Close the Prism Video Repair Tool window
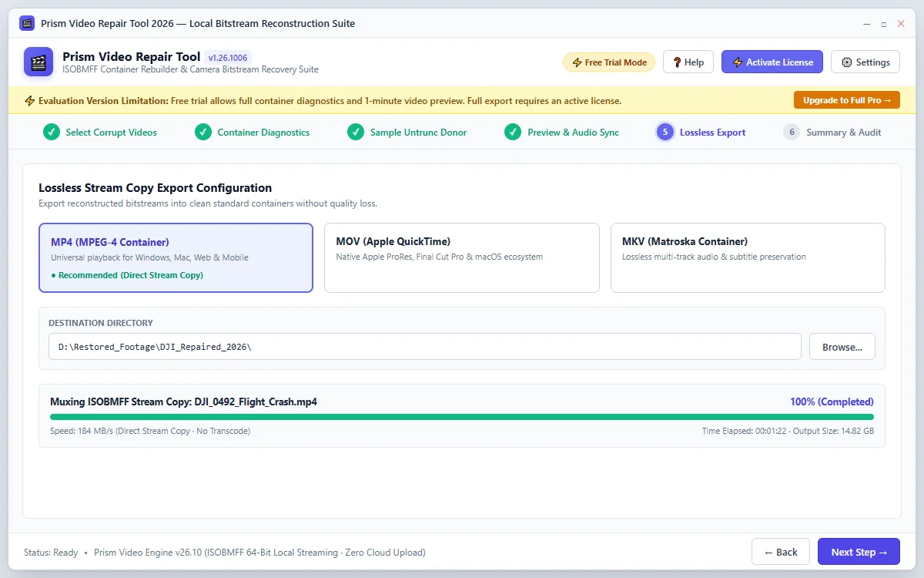The width and height of the screenshot is (924, 578). point(901,24)
